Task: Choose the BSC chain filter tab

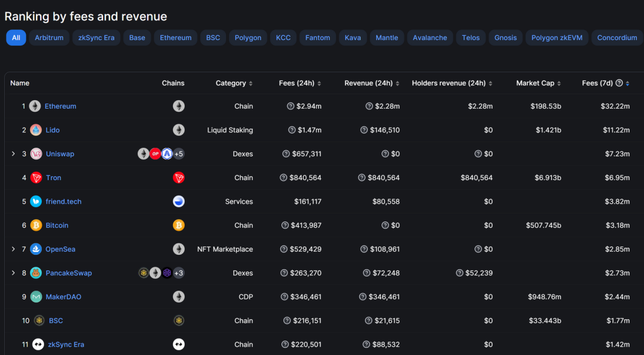Action: click(213, 38)
